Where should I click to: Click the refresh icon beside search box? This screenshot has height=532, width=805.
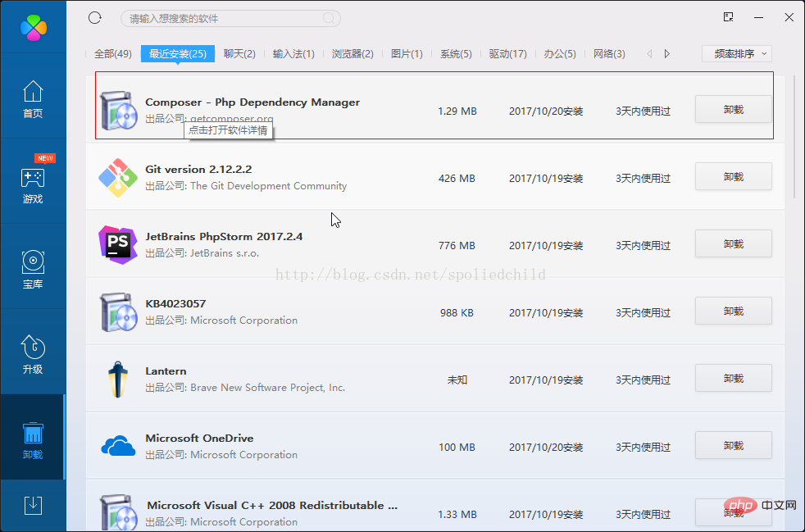tap(95, 18)
